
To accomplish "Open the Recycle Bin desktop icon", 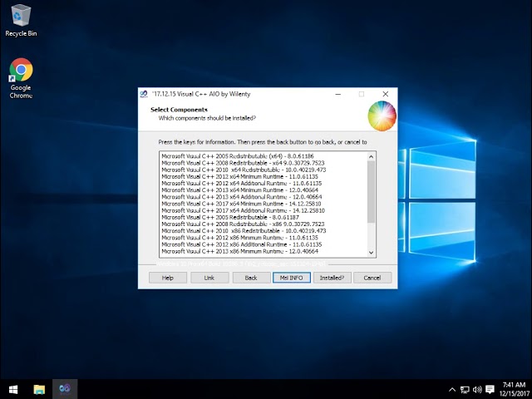I will [21, 20].
